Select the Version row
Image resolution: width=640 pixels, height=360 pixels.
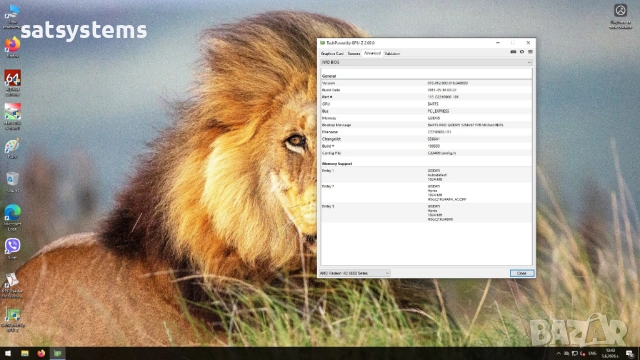click(426, 83)
